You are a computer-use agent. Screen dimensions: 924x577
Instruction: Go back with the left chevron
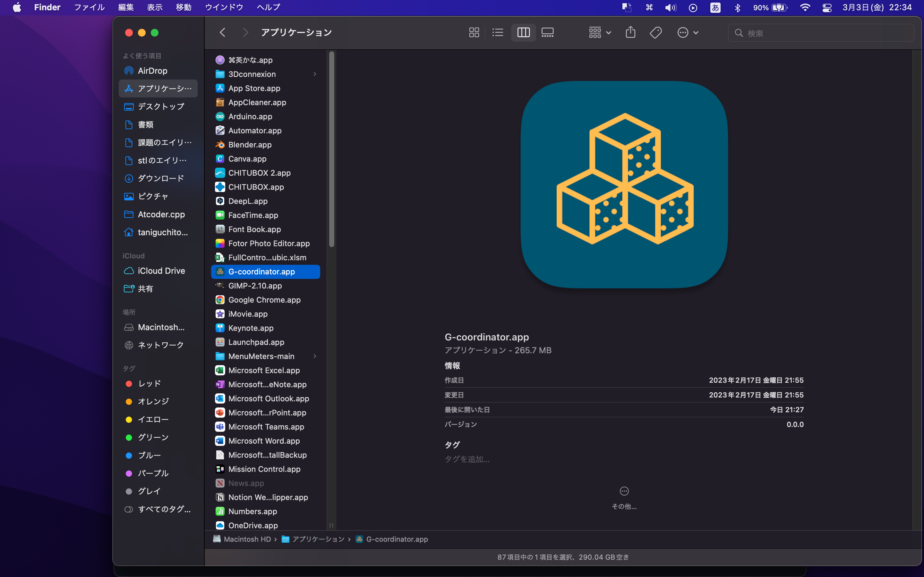click(223, 32)
